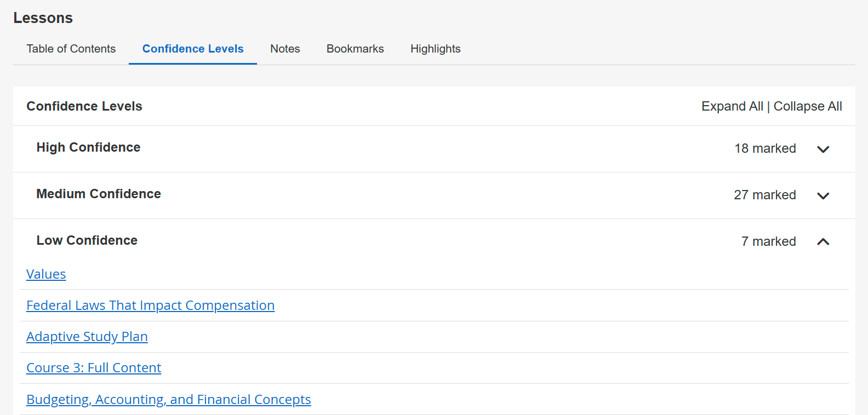This screenshot has height=415, width=868.
Task: Toggle the High Confidence section header
Action: click(88, 147)
